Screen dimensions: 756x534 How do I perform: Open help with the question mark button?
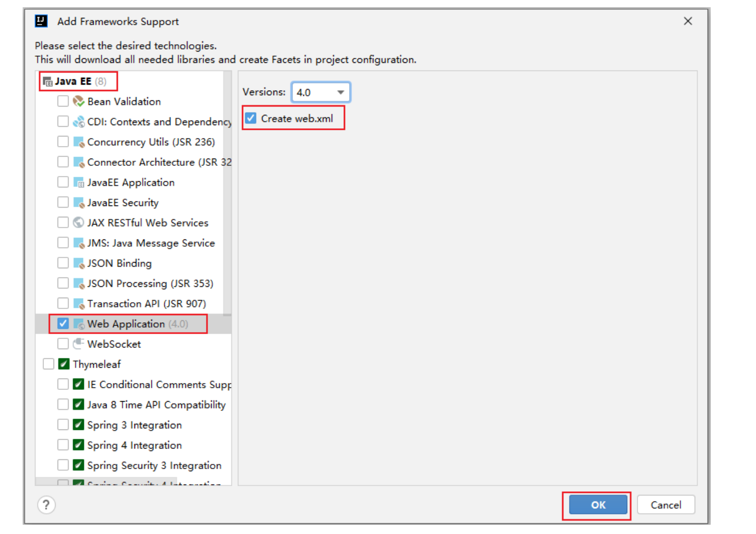coord(46,505)
